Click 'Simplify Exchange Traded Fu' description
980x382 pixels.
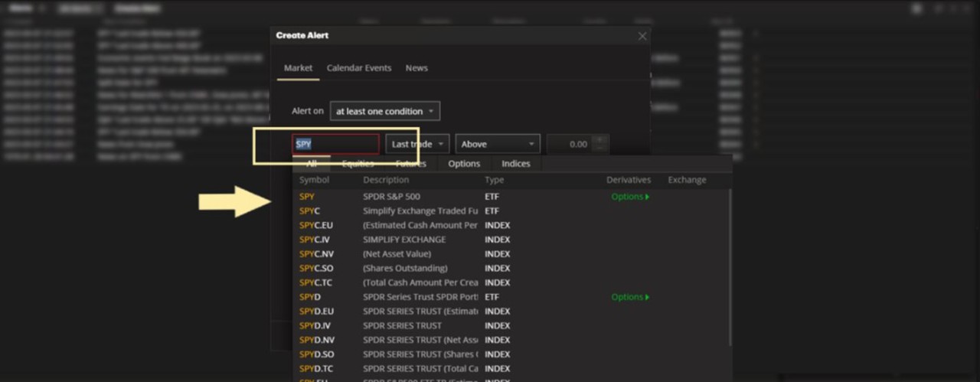tap(420, 211)
